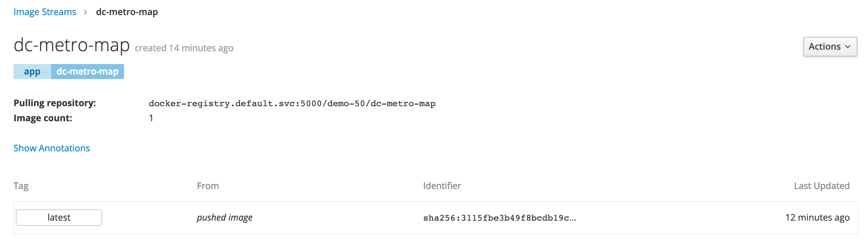This screenshot has width=868, height=250.
Task: Select the docker-registry pulling repository path
Action: click(292, 104)
